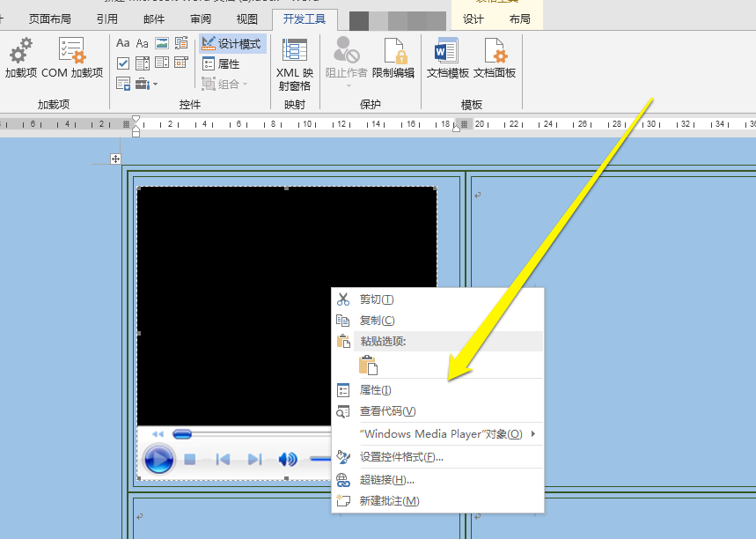The image size is (756, 539).
Task: Open 文档面板 document panel
Action: click(x=495, y=58)
